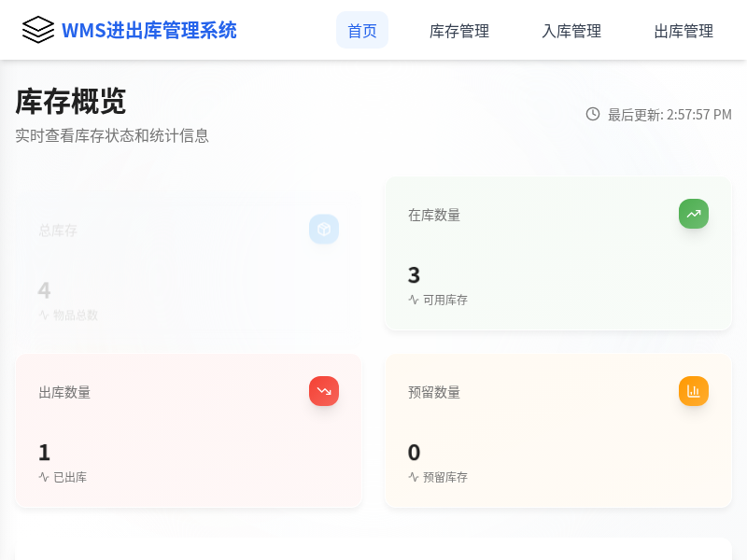This screenshot has width=747, height=560.
Task: Click the 可用库存 label text
Action: pyautogui.click(x=445, y=300)
